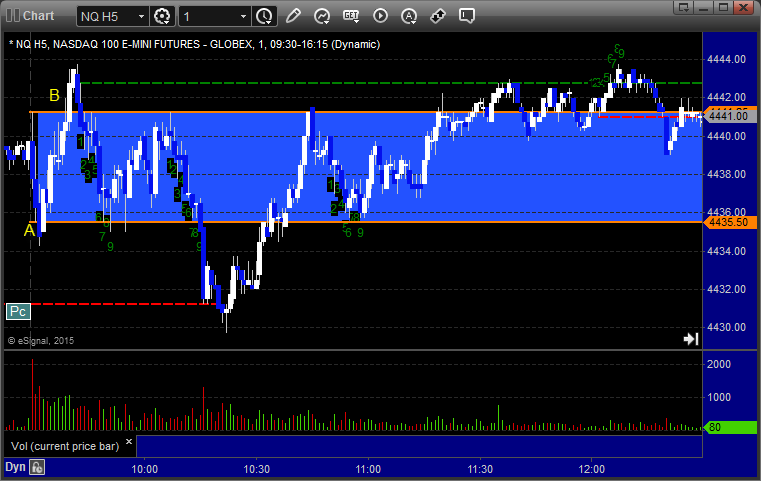
Task: Click the Chart title label
Action: pyautogui.click(x=39, y=16)
